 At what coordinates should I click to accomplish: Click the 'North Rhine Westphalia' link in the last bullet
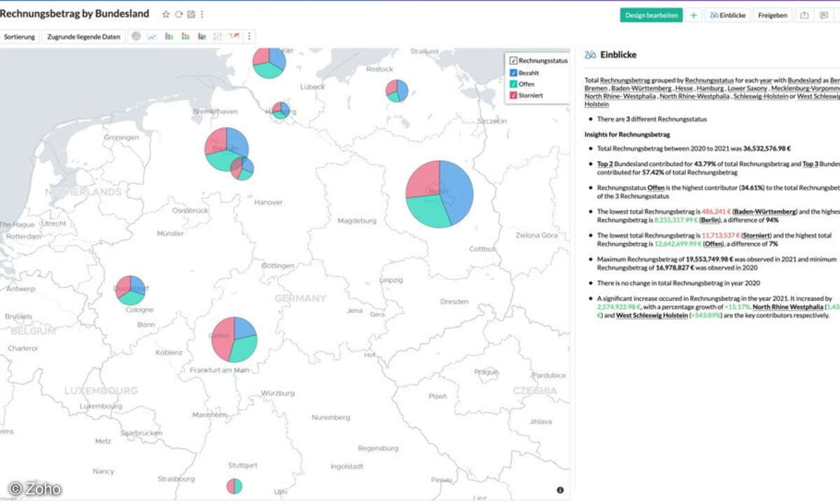coord(787,307)
